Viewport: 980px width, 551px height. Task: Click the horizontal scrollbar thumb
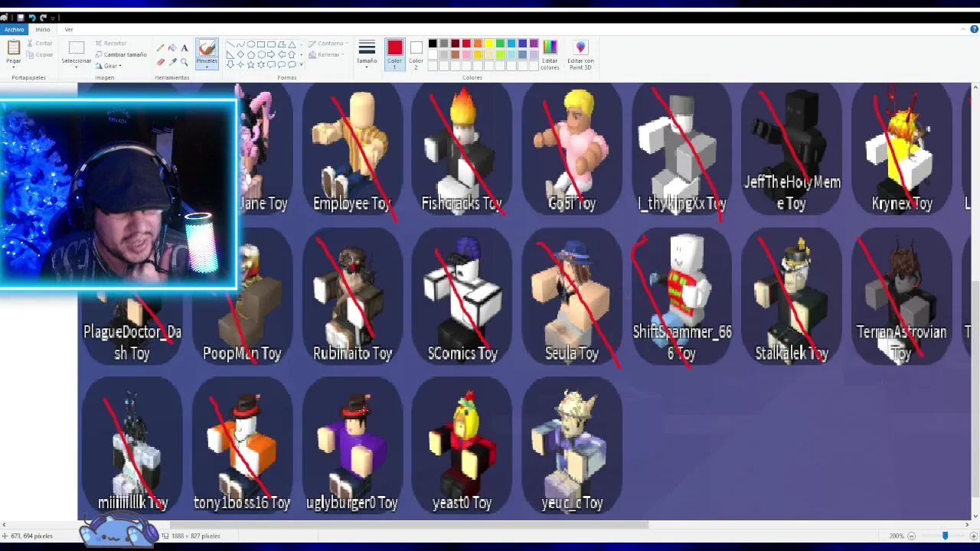coord(410,525)
